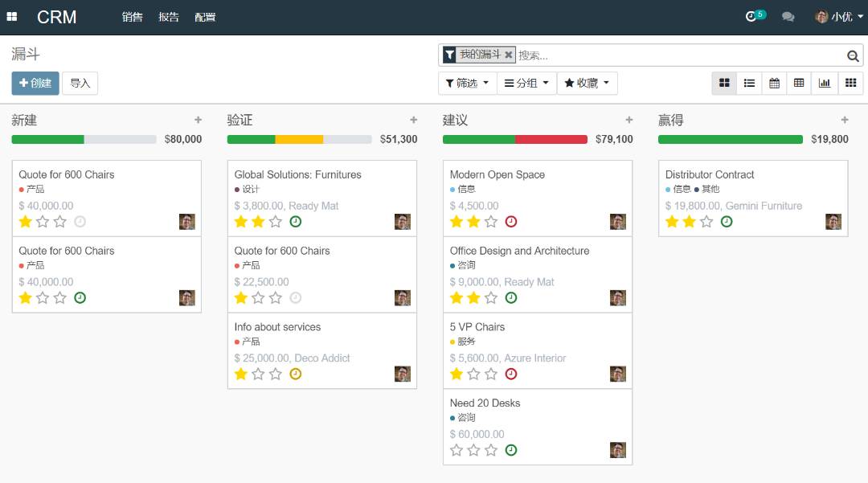The width and height of the screenshot is (868, 483).
Task: Focus the 搜索 search input field
Action: click(680, 55)
